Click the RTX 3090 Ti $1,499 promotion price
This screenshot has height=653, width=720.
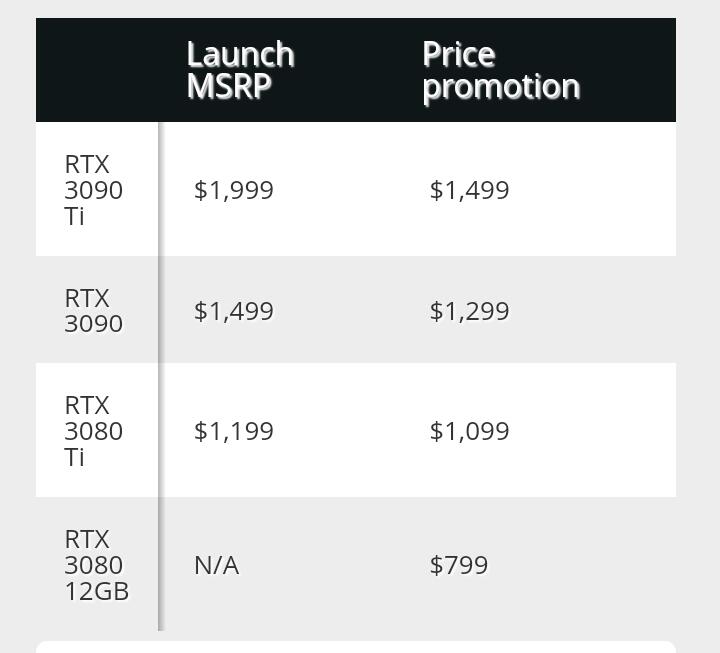469,190
